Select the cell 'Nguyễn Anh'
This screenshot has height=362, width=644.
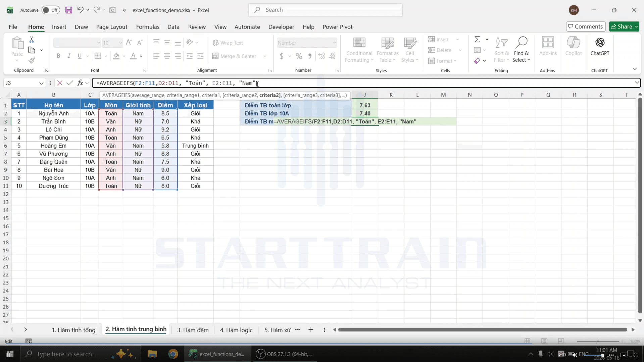pyautogui.click(x=54, y=113)
